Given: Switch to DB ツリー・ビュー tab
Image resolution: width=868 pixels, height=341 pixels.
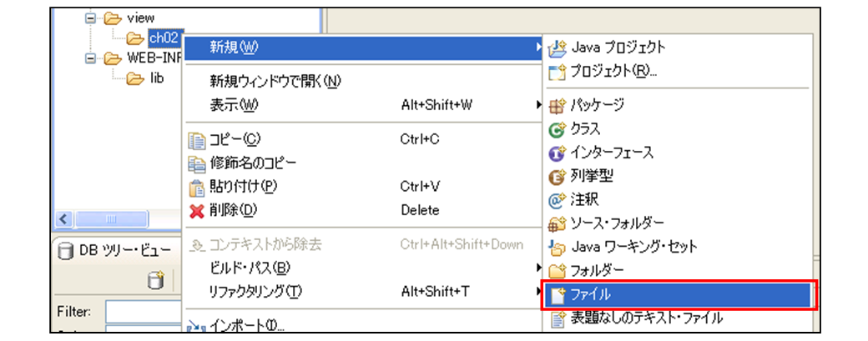Looking at the screenshot, I should 116,249.
